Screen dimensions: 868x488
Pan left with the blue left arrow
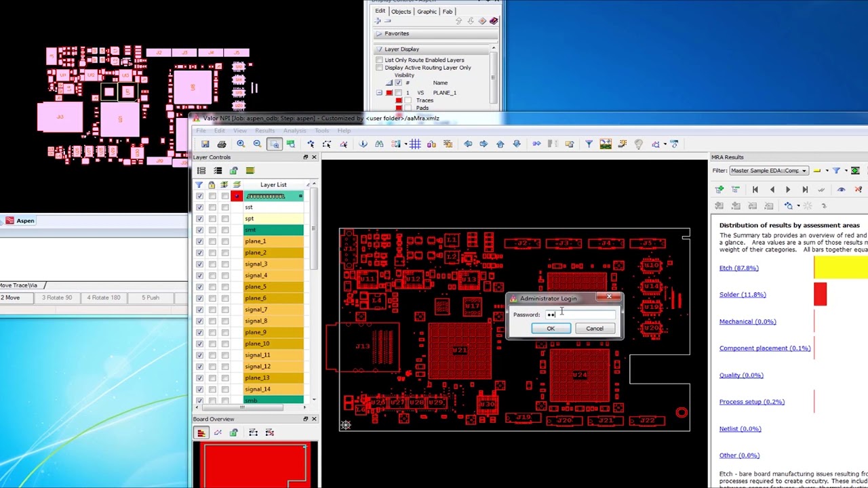(x=468, y=144)
